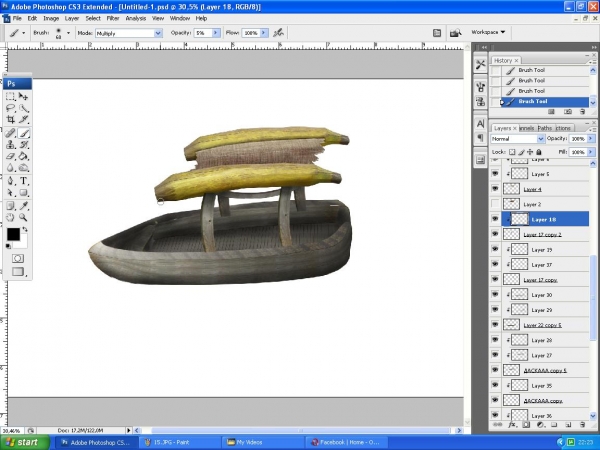Hide Layer 5 with eye icon

point(495,173)
